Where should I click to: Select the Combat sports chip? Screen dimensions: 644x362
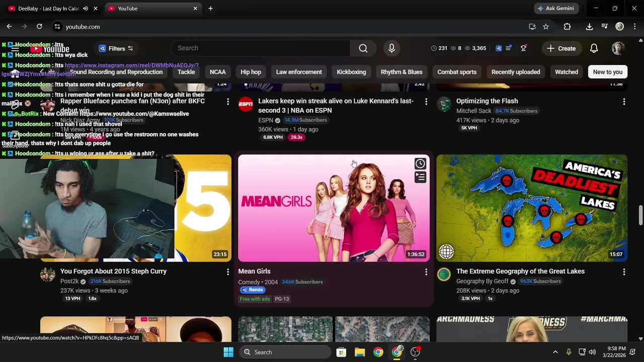click(457, 72)
